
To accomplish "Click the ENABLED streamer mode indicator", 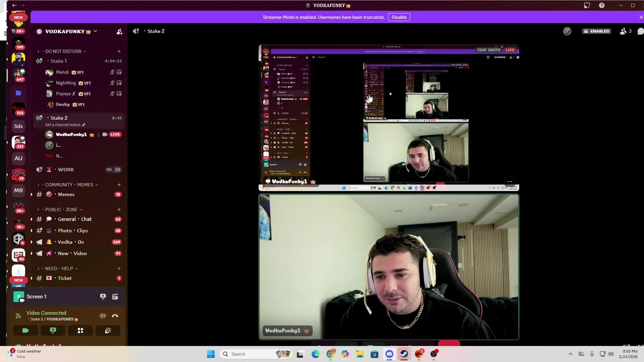I will pyautogui.click(x=596, y=31).
